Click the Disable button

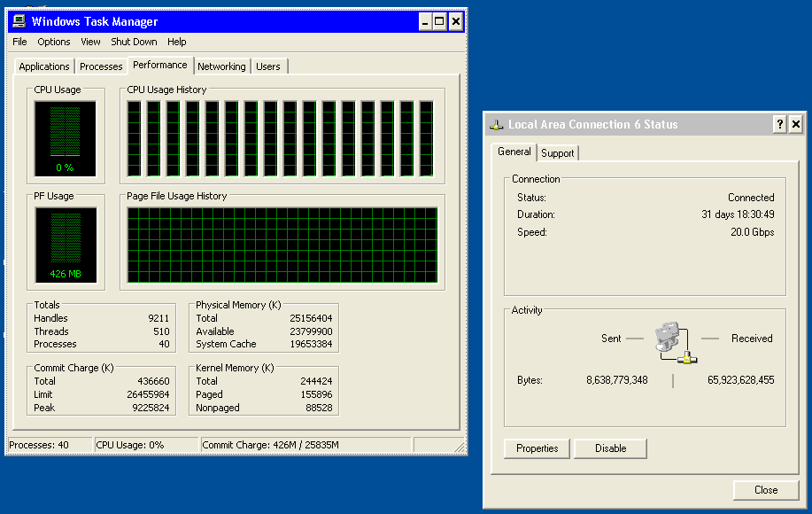(x=611, y=448)
